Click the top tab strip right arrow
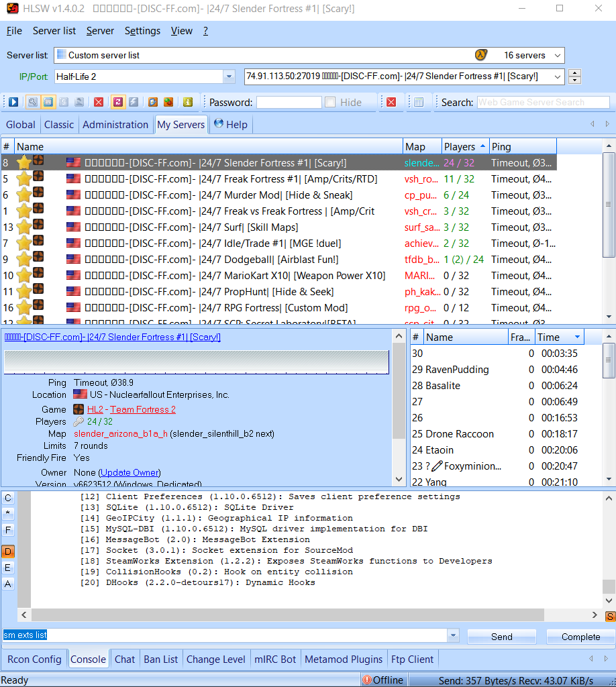Image resolution: width=616 pixels, height=687 pixels. tap(607, 124)
